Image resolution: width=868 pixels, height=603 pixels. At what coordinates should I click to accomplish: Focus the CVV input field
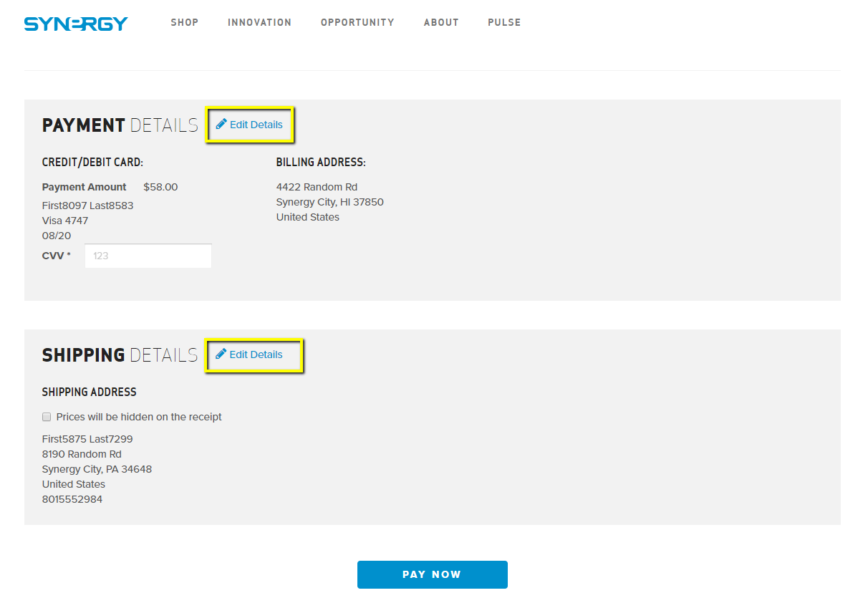(x=148, y=256)
